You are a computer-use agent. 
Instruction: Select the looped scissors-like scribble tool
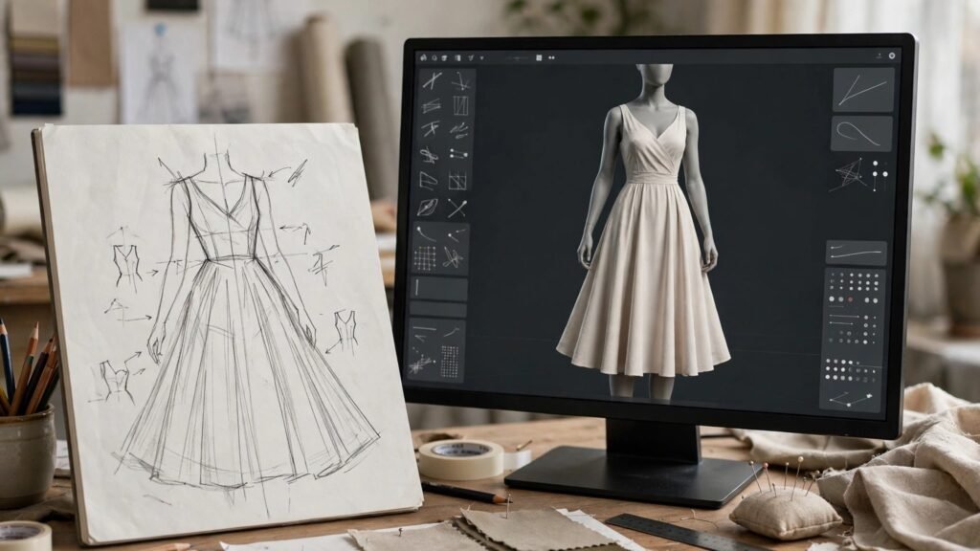pyautogui.click(x=428, y=154)
